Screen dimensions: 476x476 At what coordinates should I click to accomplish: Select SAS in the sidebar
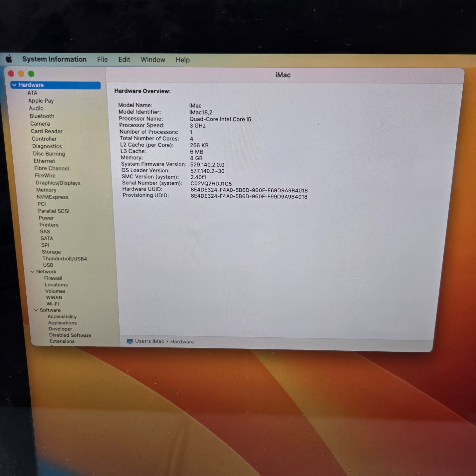(45, 232)
